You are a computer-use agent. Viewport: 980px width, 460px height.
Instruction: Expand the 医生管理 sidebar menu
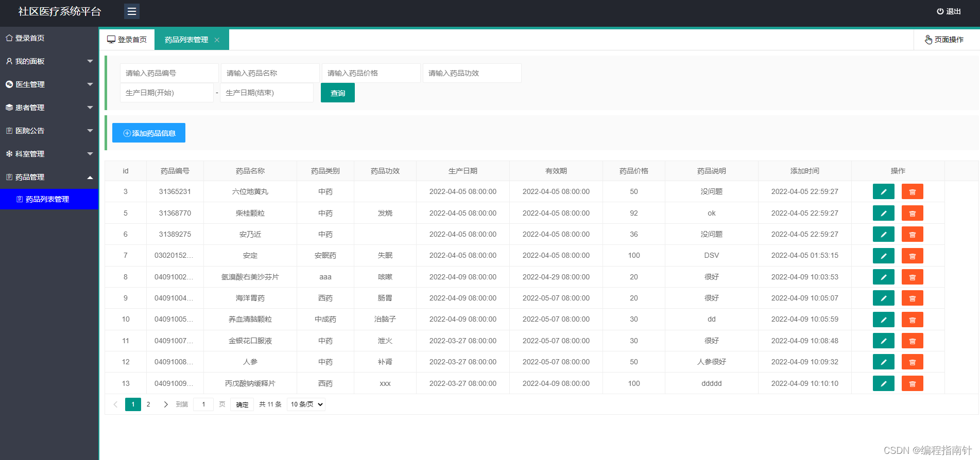[x=49, y=84]
